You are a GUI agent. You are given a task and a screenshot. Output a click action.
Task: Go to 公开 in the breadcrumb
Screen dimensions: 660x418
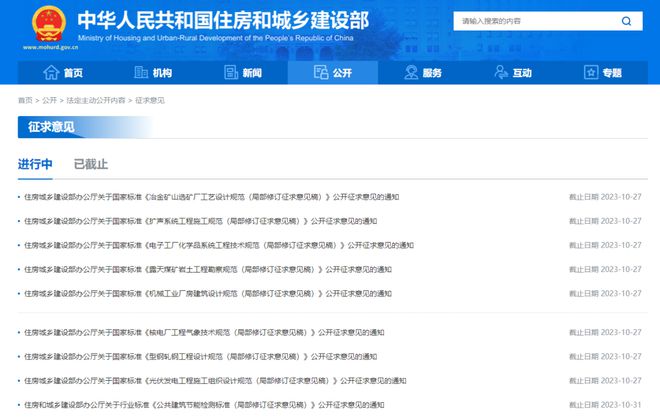(x=49, y=100)
